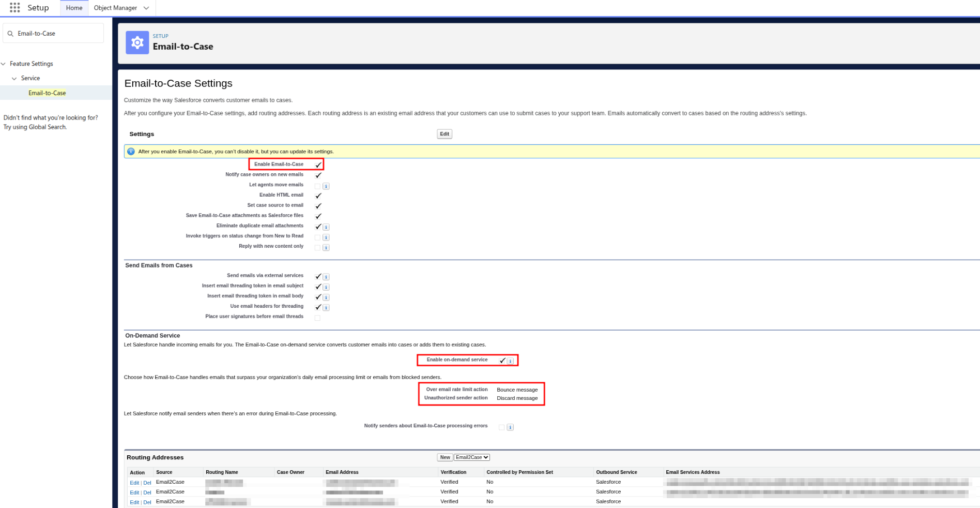Toggle Enable on-demand service checkbox
This screenshot has height=508, width=980.
coord(502,361)
